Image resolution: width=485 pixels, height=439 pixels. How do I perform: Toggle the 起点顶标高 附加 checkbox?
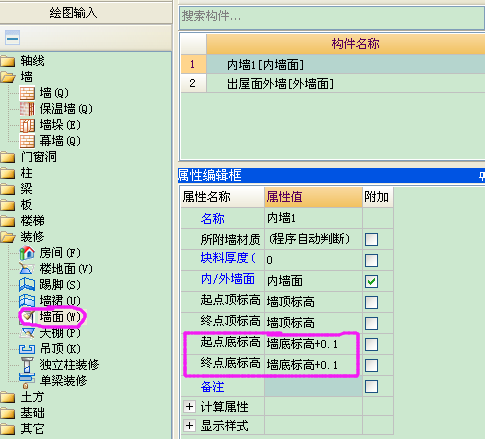(371, 302)
